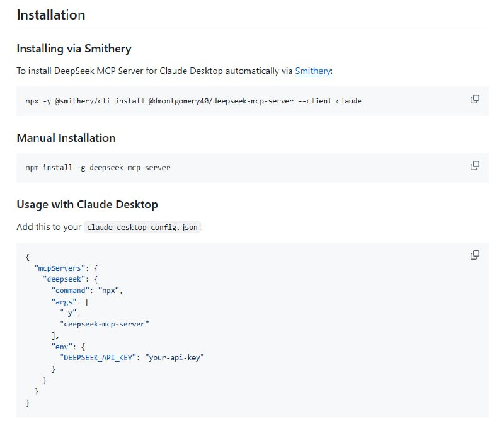Click the copy icon on the JSON config block
The image size is (504, 421).
pyautogui.click(x=474, y=254)
